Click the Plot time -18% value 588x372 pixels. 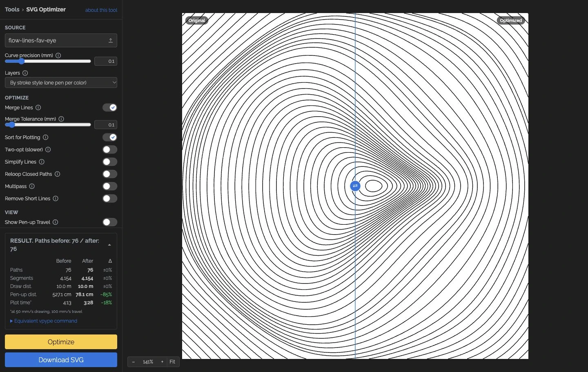(106, 303)
